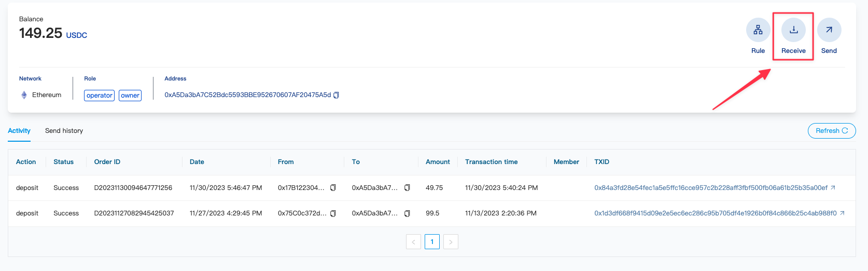Switch to the Send history tab
This screenshot has height=271, width=868.
pyautogui.click(x=64, y=131)
